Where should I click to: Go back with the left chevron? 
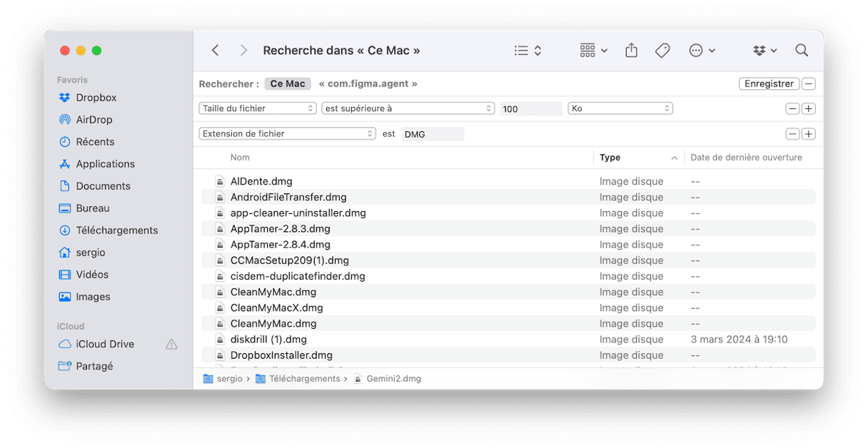coord(215,51)
